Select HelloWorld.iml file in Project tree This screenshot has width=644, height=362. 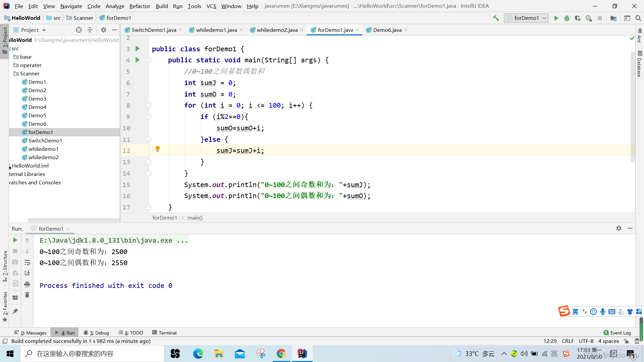click(30, 166)
